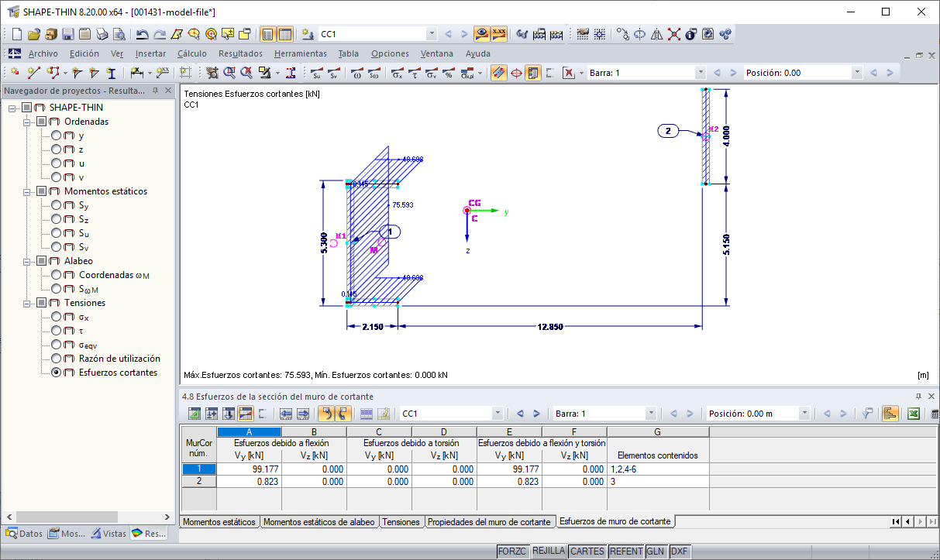
Task: Select the σeqv stress radio button
Action: pos(56,345)
